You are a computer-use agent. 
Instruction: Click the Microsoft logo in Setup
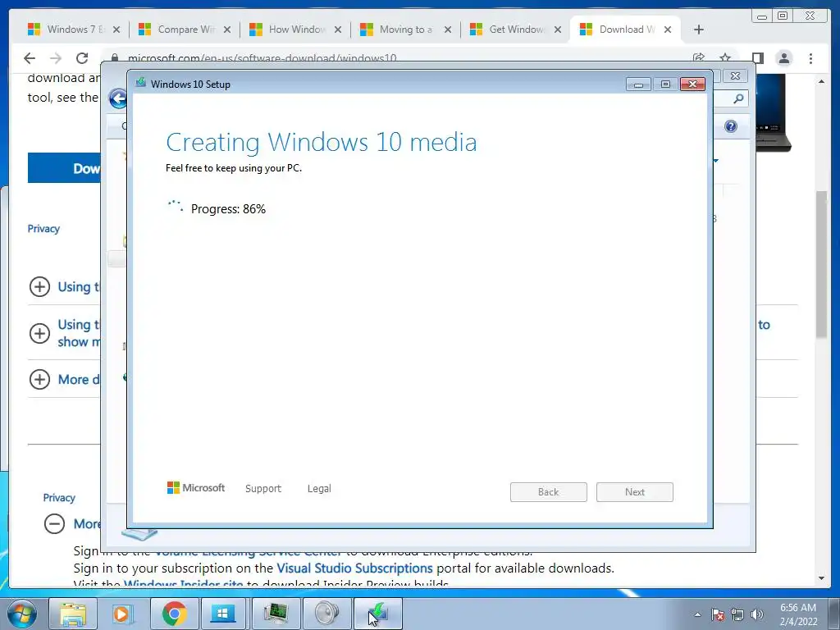click(196, 488)
